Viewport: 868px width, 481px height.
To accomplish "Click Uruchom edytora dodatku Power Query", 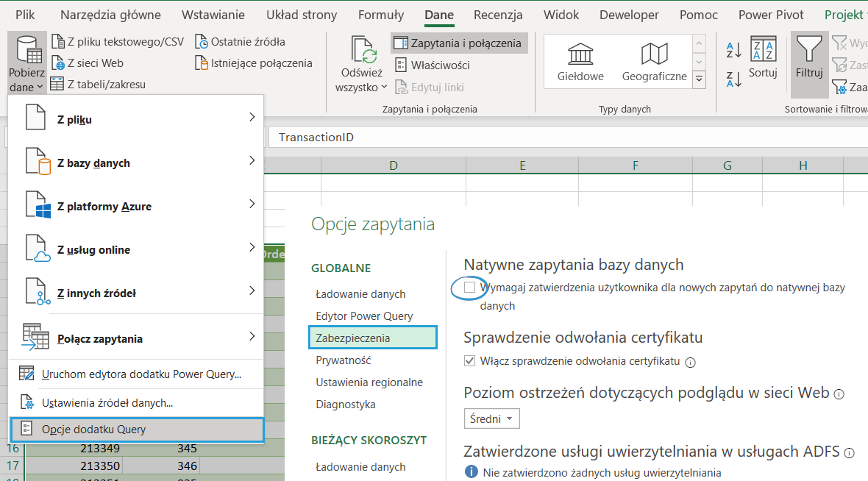I will click(x=141, y=374).
